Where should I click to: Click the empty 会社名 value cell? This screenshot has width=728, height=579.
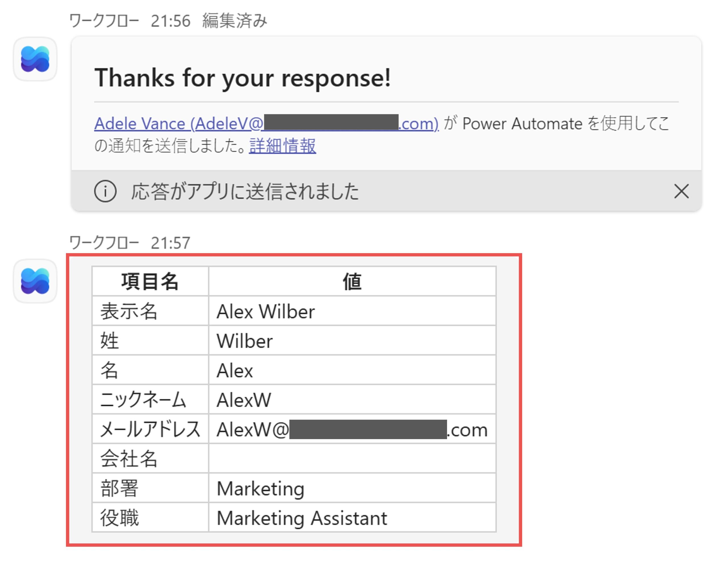click(352, 459)
